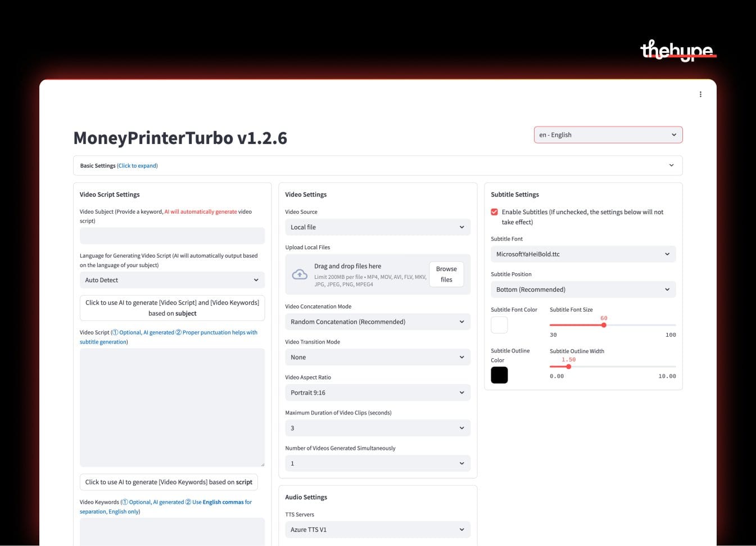The image size is (756, 546).
Task: Open the TTS Servers Azure TTS V1 dropdown
Action: coord(378,530)
